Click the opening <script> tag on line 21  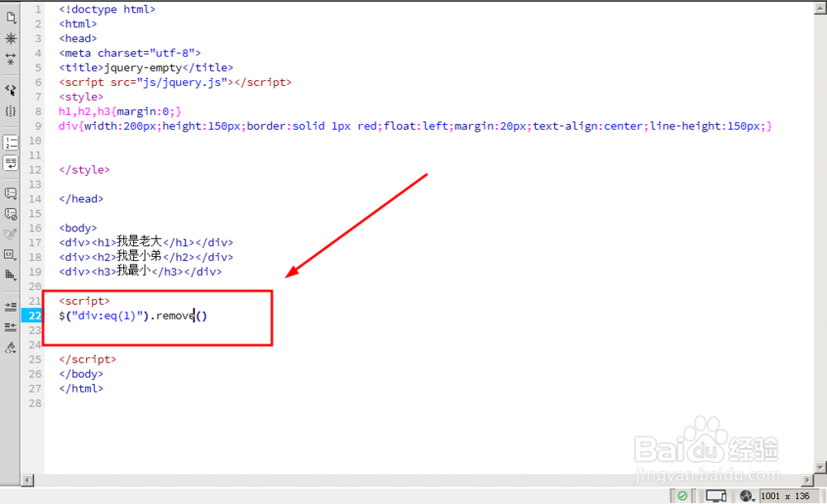pyautogui.click(x=84, y=301)
